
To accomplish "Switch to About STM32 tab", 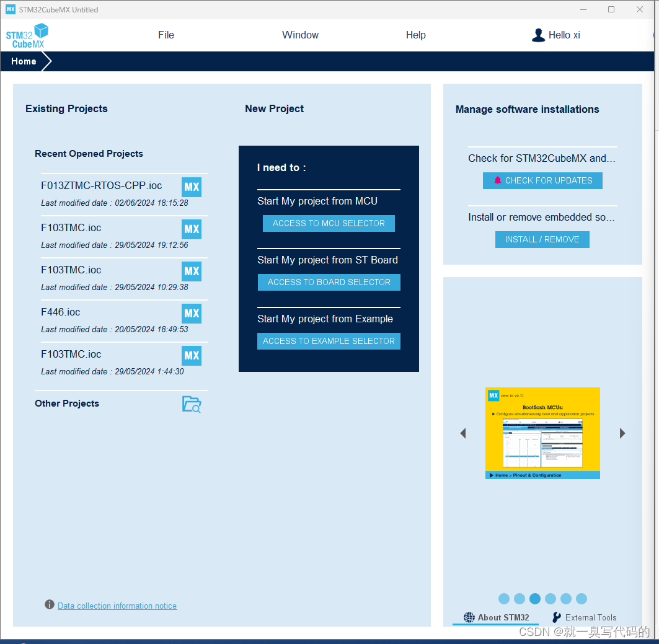I will (x=496, y=617).
